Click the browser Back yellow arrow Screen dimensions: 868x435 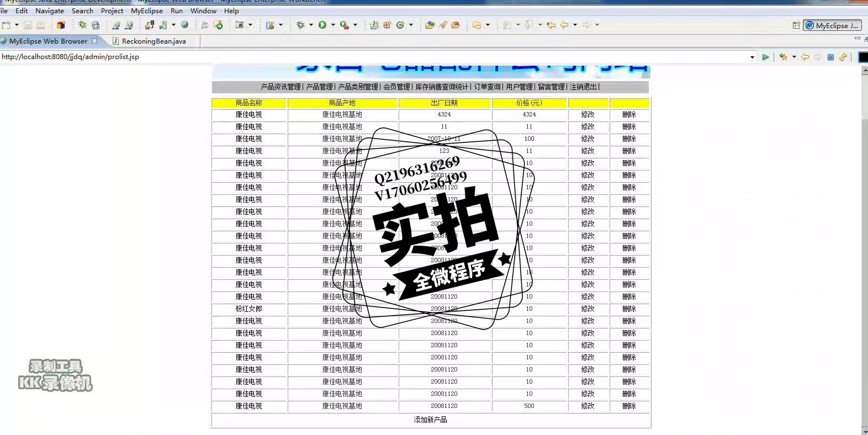805,57
